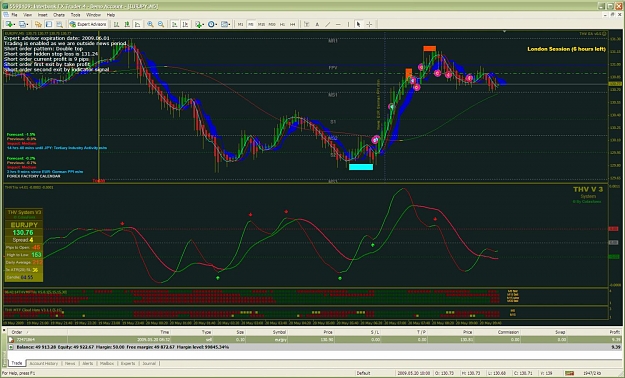Open the Help menu

tap(110, 15)
